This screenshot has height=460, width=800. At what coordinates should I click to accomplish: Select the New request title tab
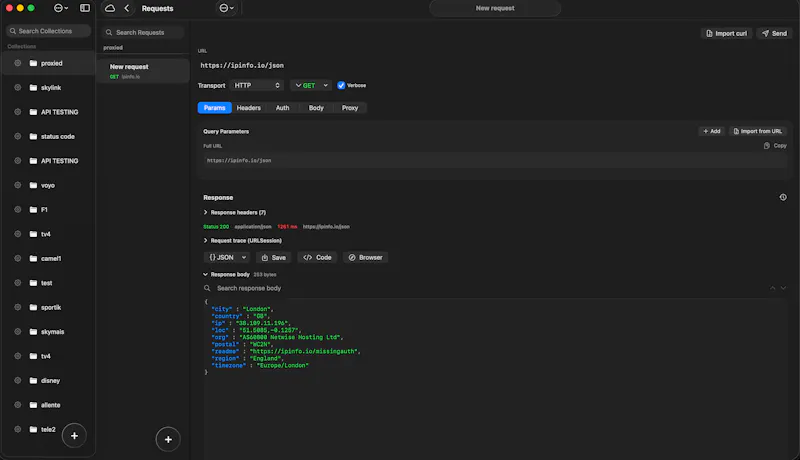[495, 8]
